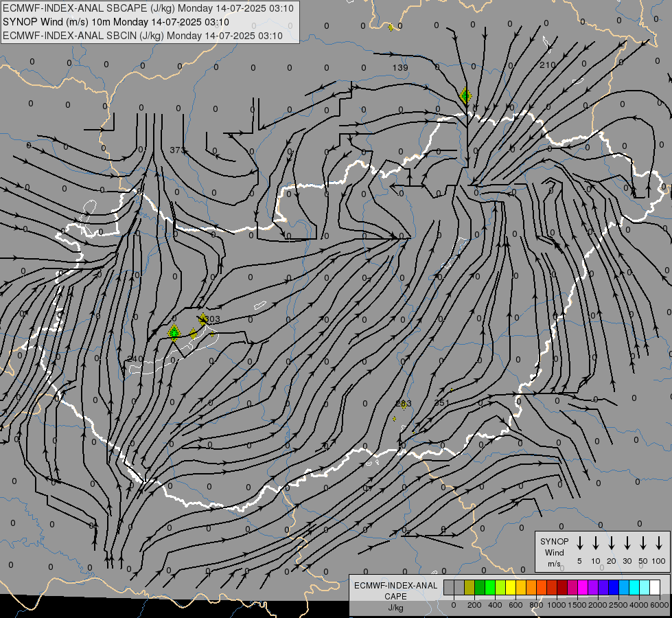Click the 373 CAPE value on the map
Screen dimensions: 672x618
click(x=177, y=150)
